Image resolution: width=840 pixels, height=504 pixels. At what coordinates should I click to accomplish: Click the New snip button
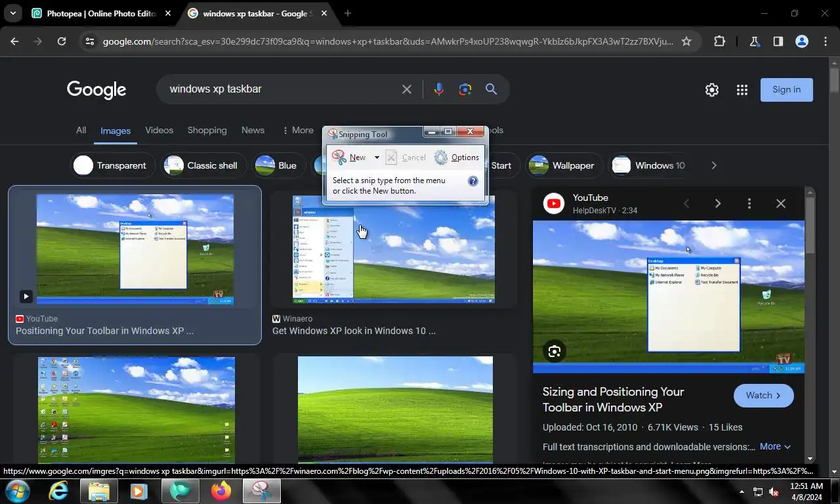click(x=349, y=157)
